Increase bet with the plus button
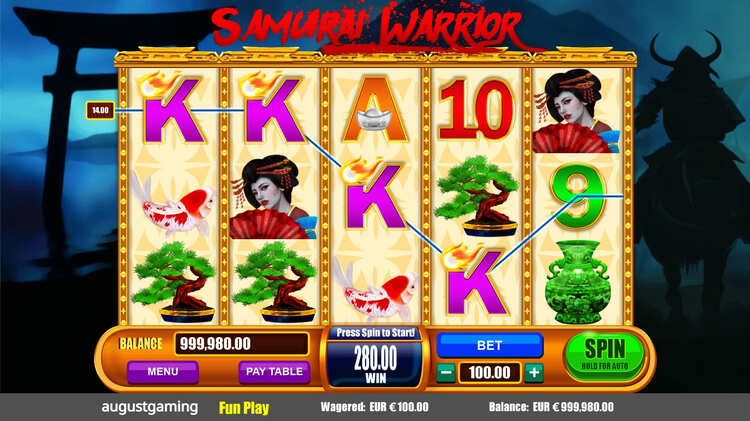Screen dimensions: 750x421 pyautogui.click(x=534, y=372)
